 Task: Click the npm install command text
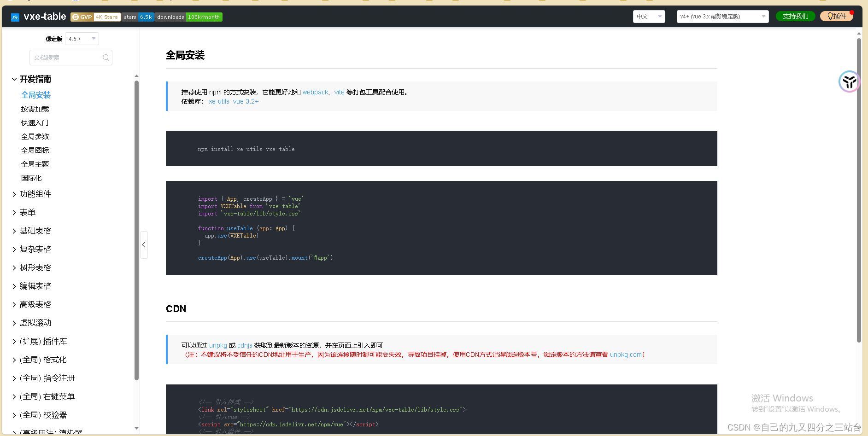point(246,149)
